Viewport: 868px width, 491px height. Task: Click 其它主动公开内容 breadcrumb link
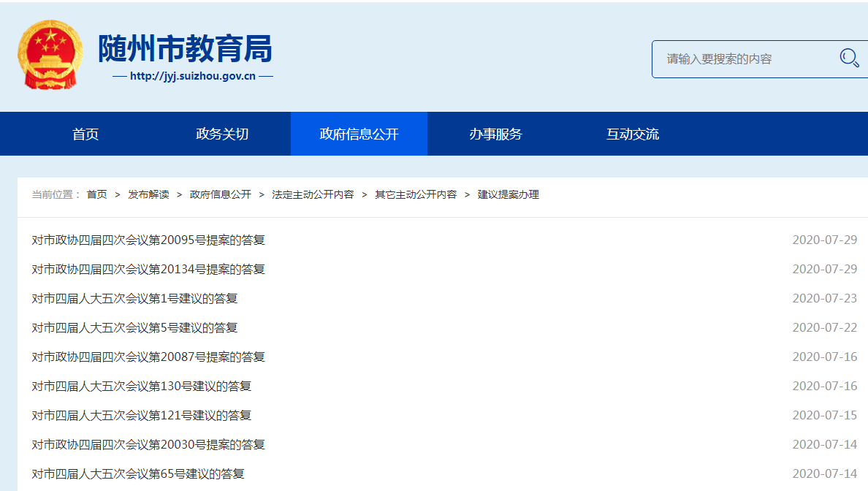click(x=416, y=194)
